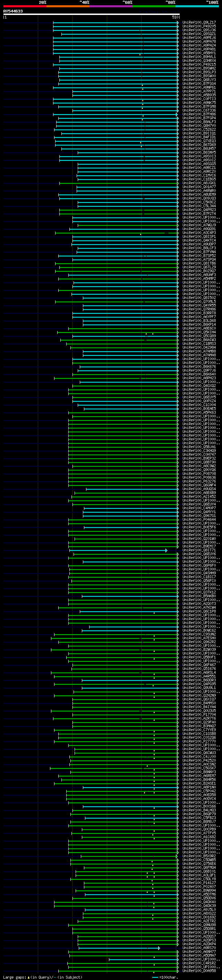Open hit UniRef100_Q4DK40
Viewport: 222px width, 980px height.
coord(199,902)
